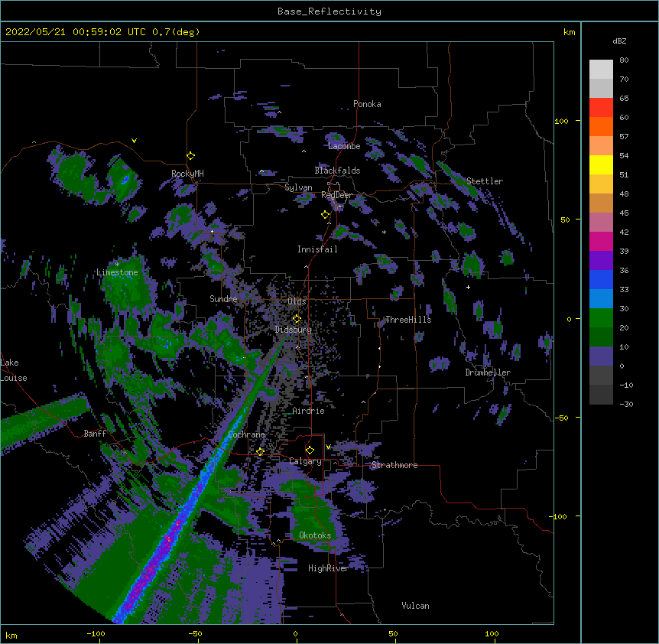Select the yellow diamond marker just south of RedDeer
Image resolution: width=659 pixels, height=644 pixels.
point(326,215)
